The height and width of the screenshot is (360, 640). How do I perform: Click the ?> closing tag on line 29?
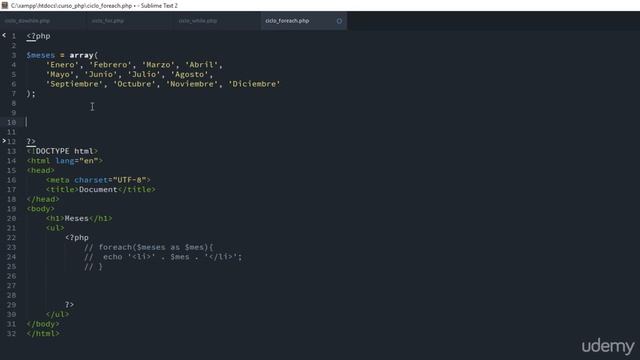pyautogui.click(x=69, y=304)
